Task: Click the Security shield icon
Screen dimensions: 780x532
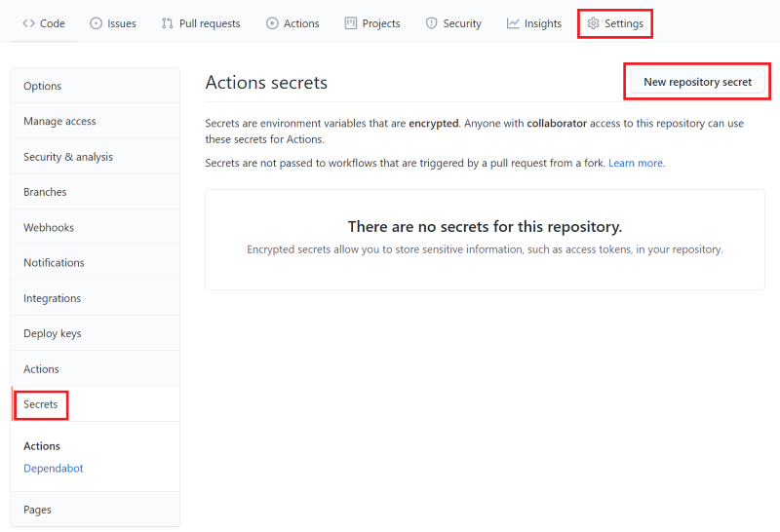Action: pos(431,23)
